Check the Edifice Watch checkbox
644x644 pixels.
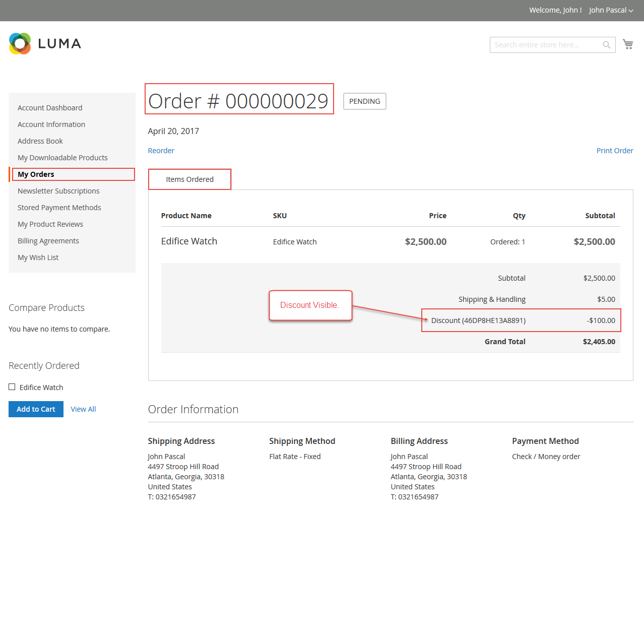[x=12, y=387]
